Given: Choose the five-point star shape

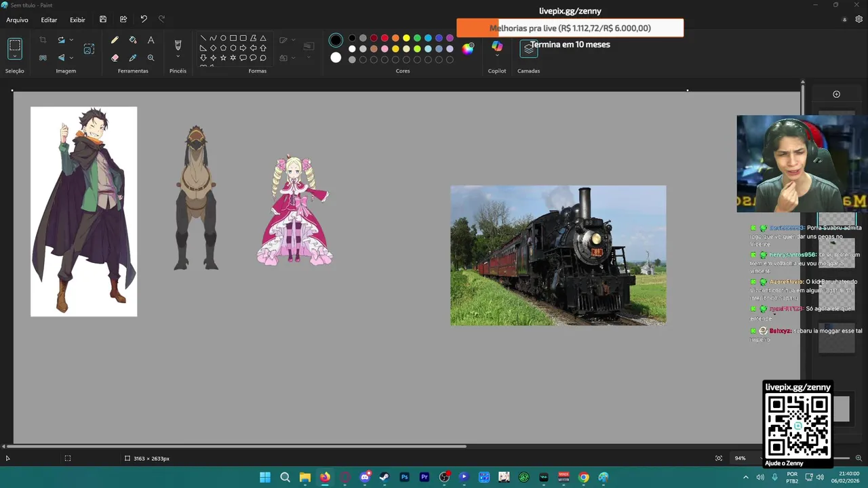Looking at the screenshot, I should coord(223,58).
